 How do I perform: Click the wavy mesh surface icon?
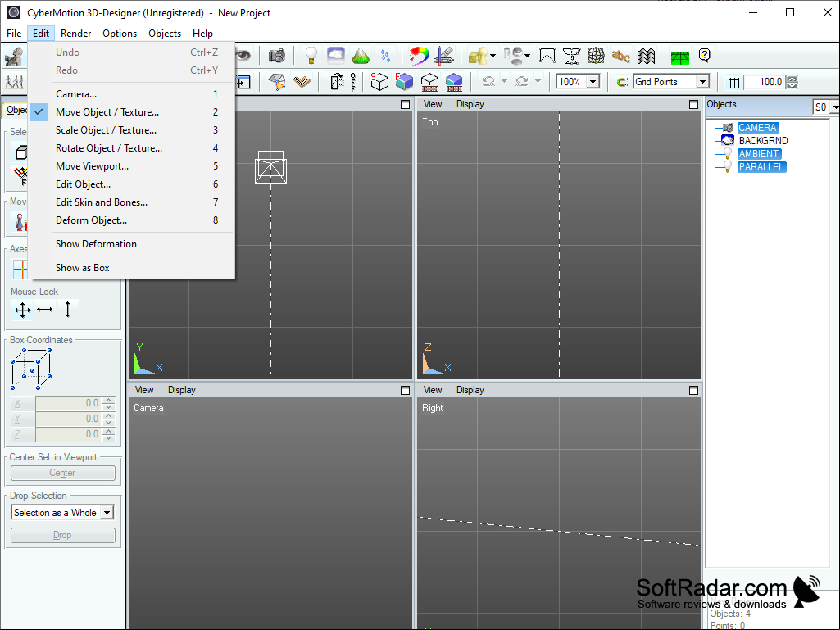tap(646, 56)
